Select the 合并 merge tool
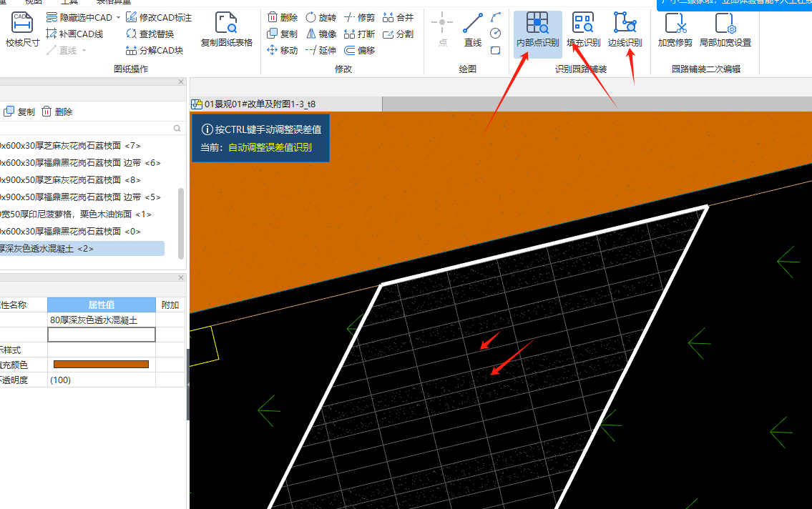 tap(398, 18)
